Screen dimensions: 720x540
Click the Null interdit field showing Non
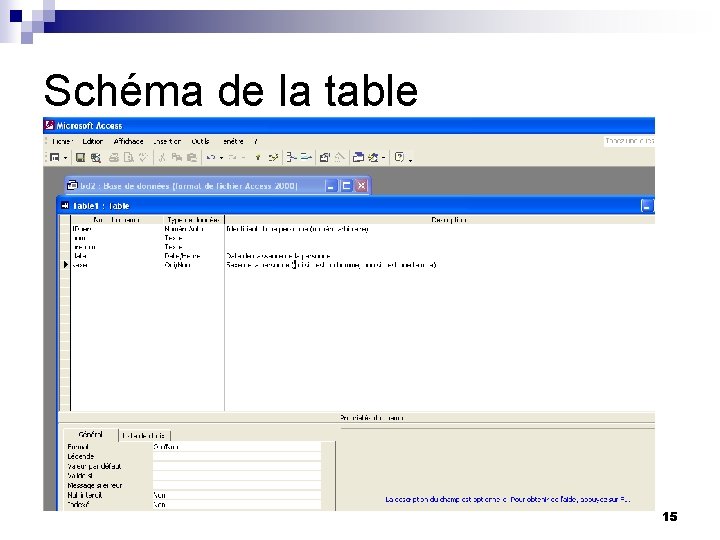(236, 495)
